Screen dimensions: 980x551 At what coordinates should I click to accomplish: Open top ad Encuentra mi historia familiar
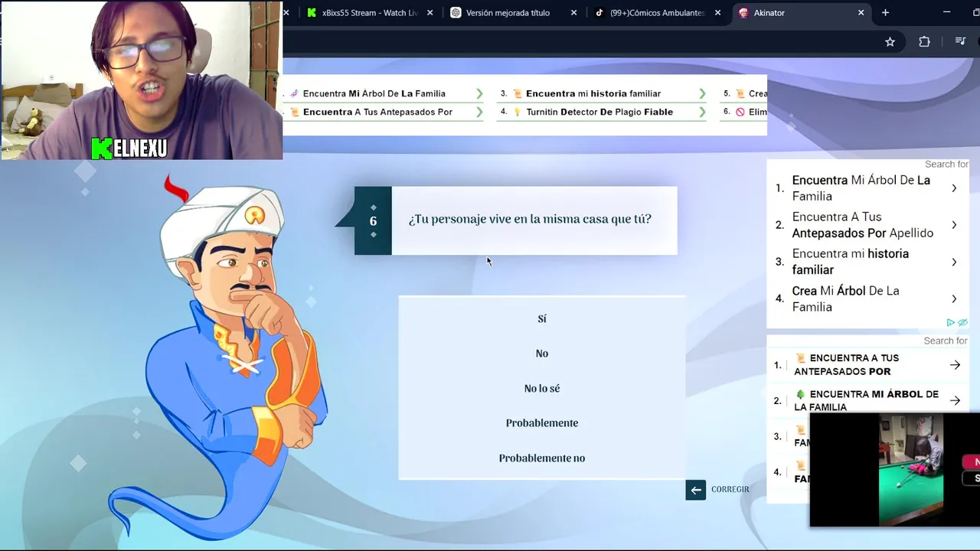click(x=593, y=93)
